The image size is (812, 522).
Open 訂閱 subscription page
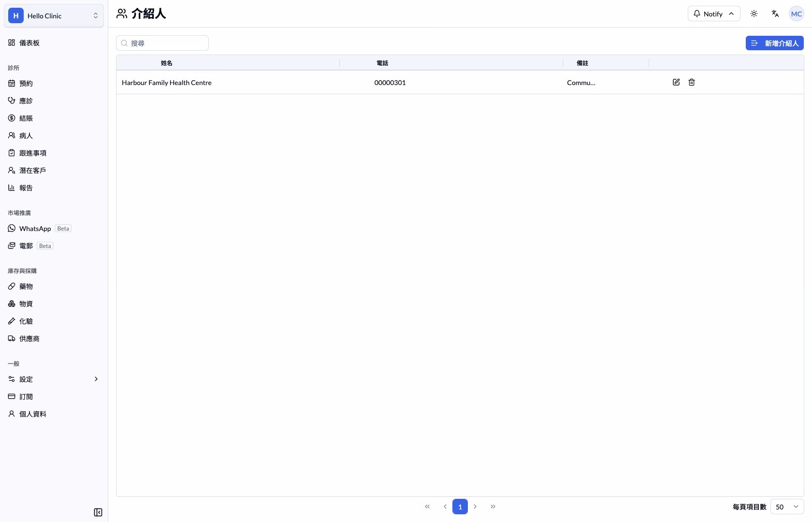54,396
